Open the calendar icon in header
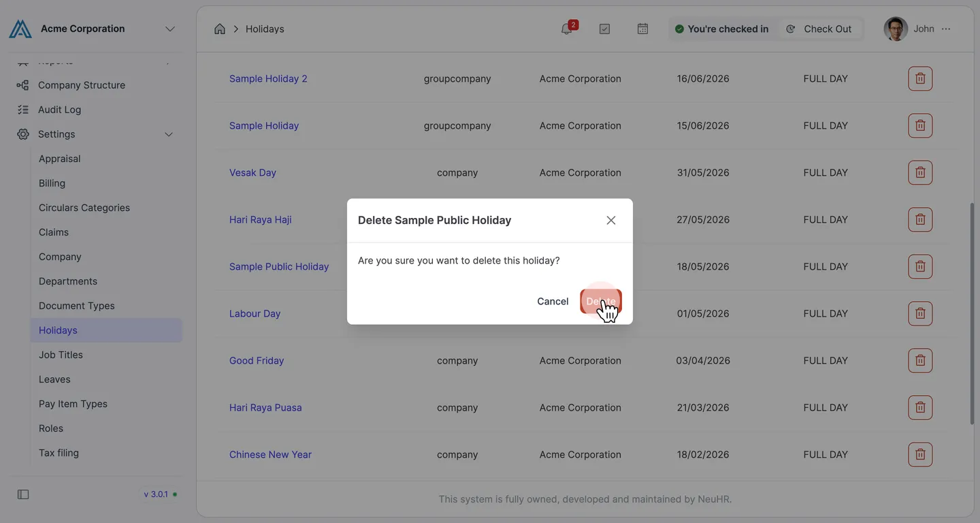The width and height of the screenshot is (980, 523). click(642, 29)
